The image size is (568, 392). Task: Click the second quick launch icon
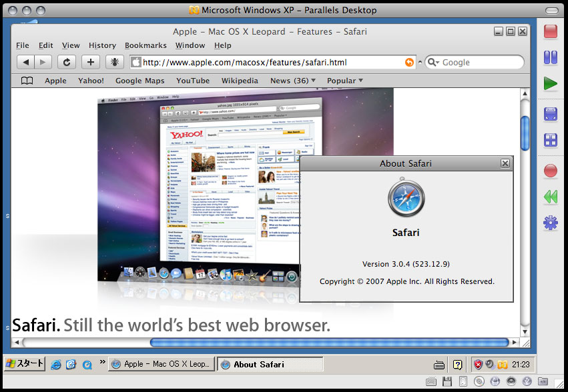coord(71,365)
